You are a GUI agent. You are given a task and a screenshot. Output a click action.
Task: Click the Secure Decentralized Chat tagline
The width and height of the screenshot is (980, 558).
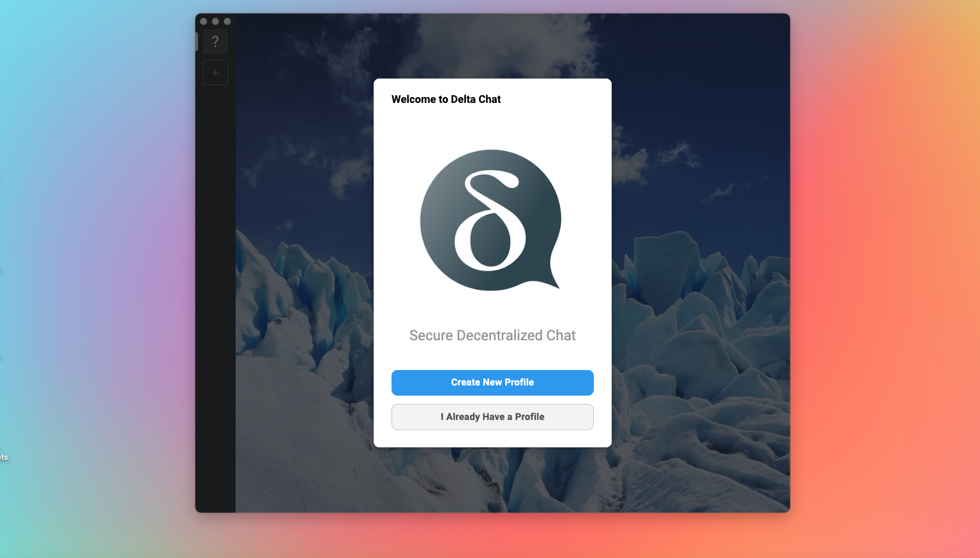(x=493, y=336)
